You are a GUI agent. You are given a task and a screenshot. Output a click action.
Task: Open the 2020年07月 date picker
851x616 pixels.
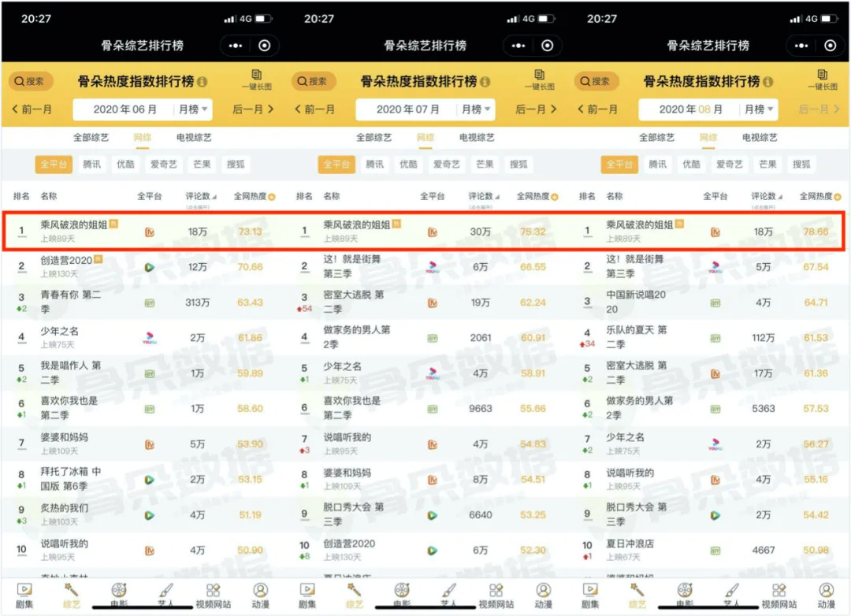pos(407,109)
